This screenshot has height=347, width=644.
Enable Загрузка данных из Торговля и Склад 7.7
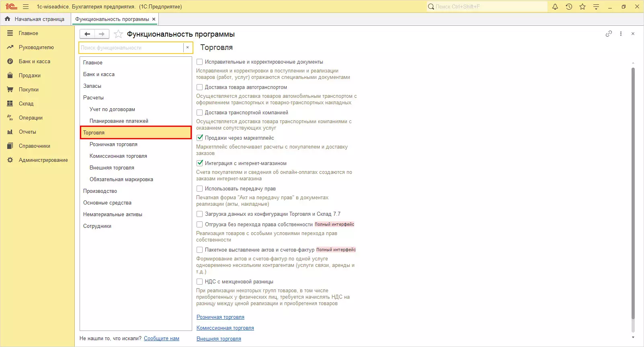(199, 214)
